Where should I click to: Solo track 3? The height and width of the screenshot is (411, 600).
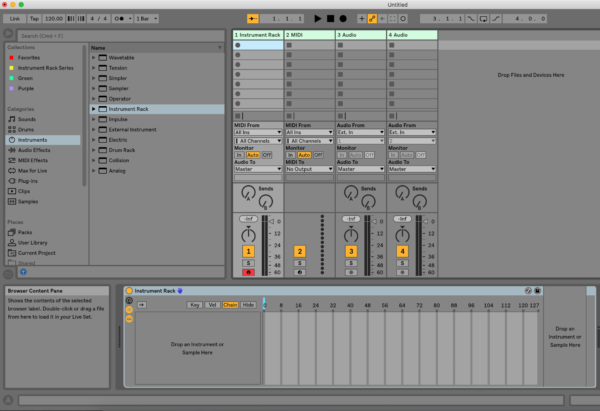pos(351,263)
